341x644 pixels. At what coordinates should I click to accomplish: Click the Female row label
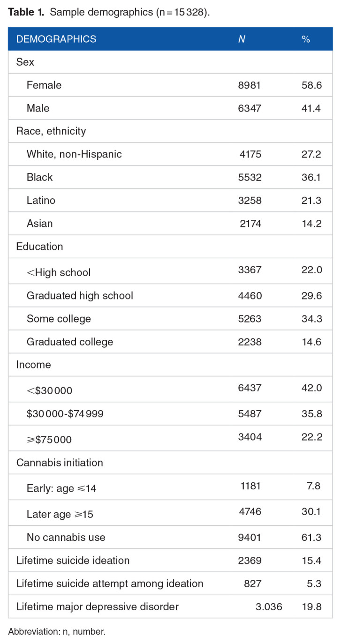[44, 85]
